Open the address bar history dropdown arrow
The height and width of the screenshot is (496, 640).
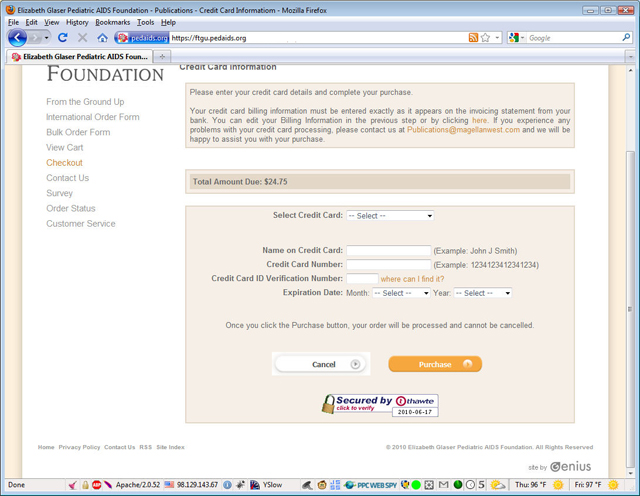pyautogui.click(x=497, y=38)
